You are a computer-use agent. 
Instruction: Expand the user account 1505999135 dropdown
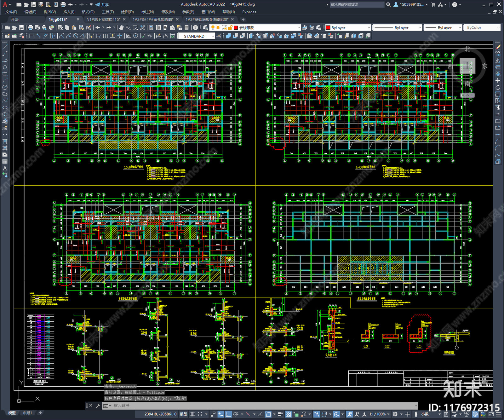coord(411,4)
